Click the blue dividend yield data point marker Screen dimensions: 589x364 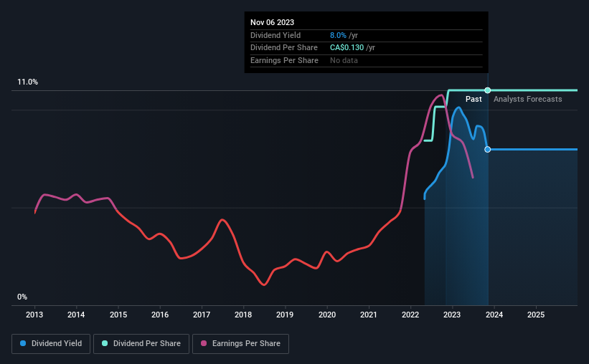click(x=488, y=149)
